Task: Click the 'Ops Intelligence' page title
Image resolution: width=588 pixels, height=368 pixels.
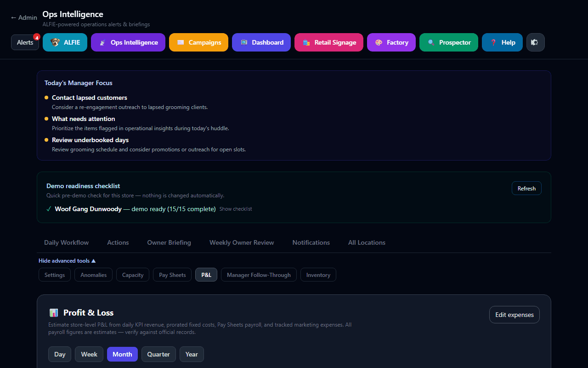Action: pos(73,14)
